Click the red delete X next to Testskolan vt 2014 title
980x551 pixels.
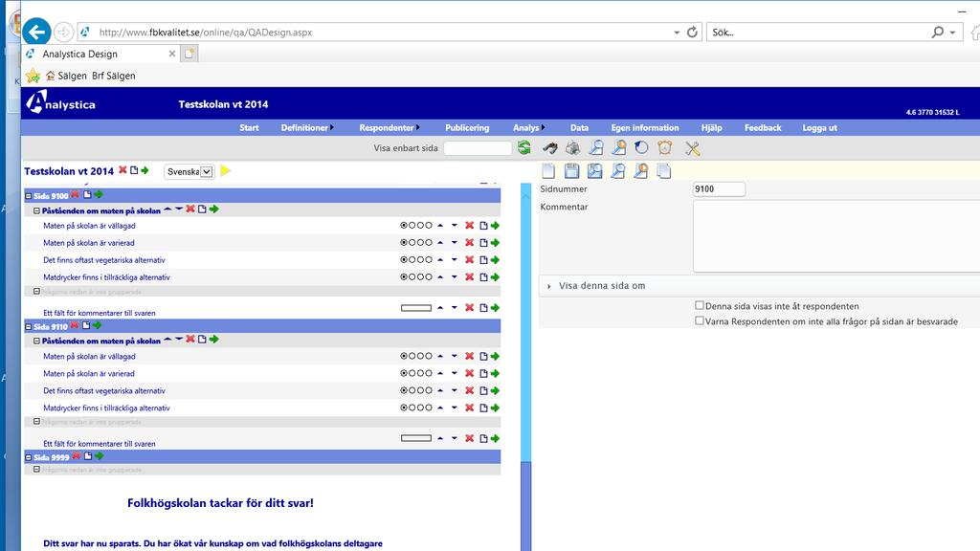click(x=122, y=170)
